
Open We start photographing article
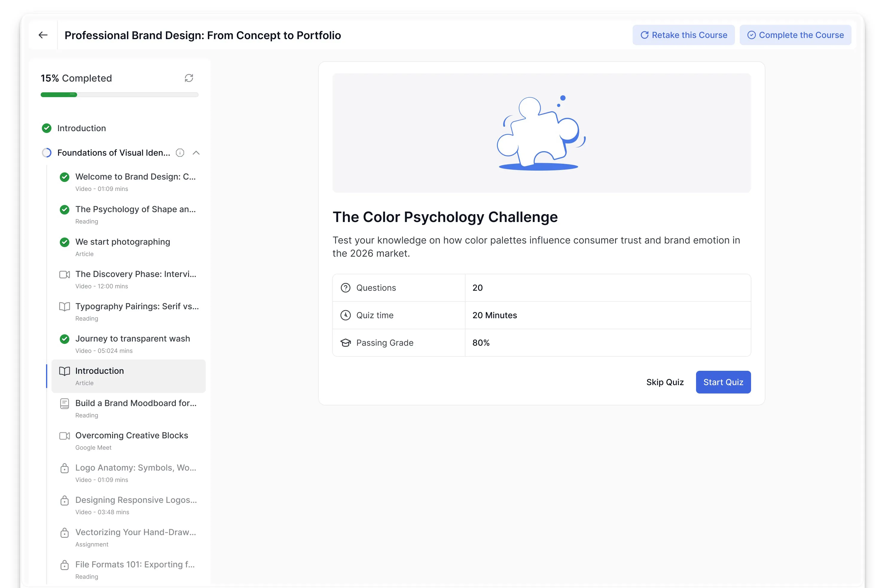128,247
